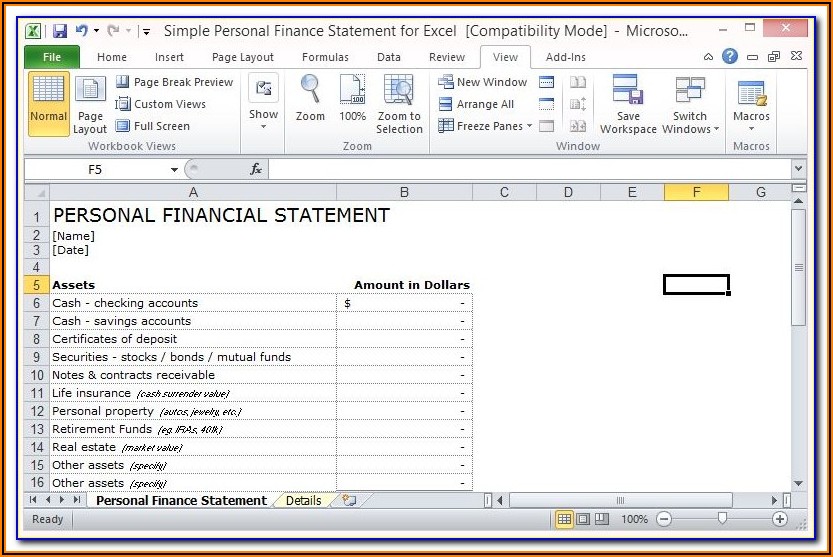Open Page Break Preview
The width and height of the screenshot is (833, 557).
point(174,82)
